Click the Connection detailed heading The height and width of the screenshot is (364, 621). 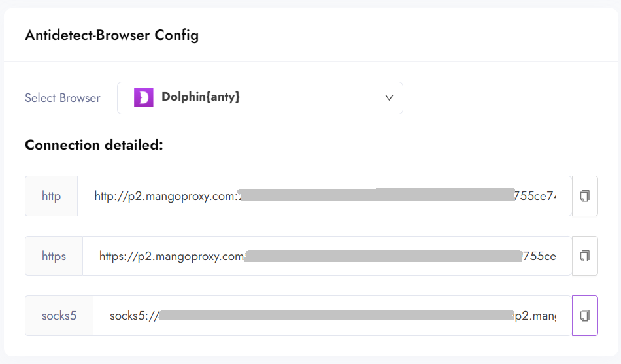pyautogui.click(x=93, y=145)
